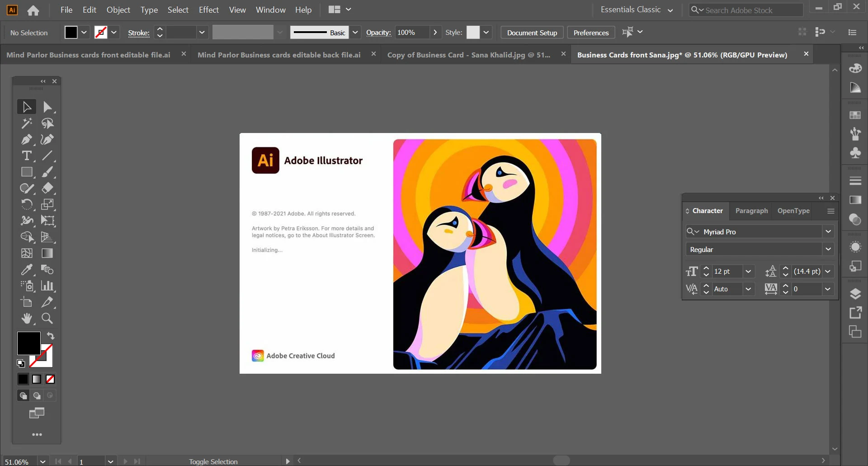
Task: Grab the Hand tool
Action: click(26, 319)
